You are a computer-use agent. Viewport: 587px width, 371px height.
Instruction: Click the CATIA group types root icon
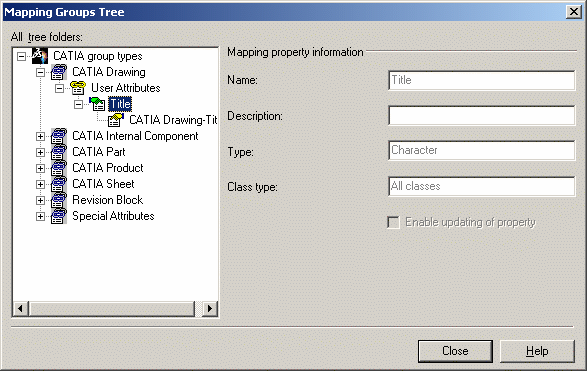40,56
